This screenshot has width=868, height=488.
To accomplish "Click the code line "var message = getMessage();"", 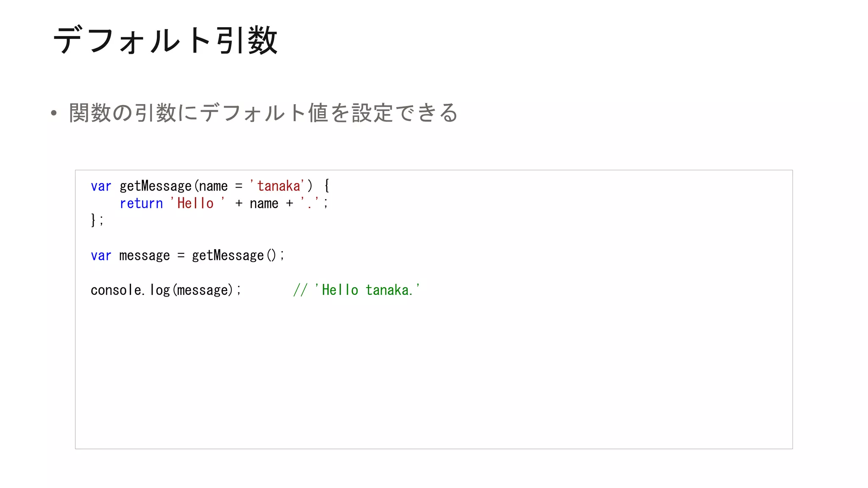I will (x=187, y=255).
